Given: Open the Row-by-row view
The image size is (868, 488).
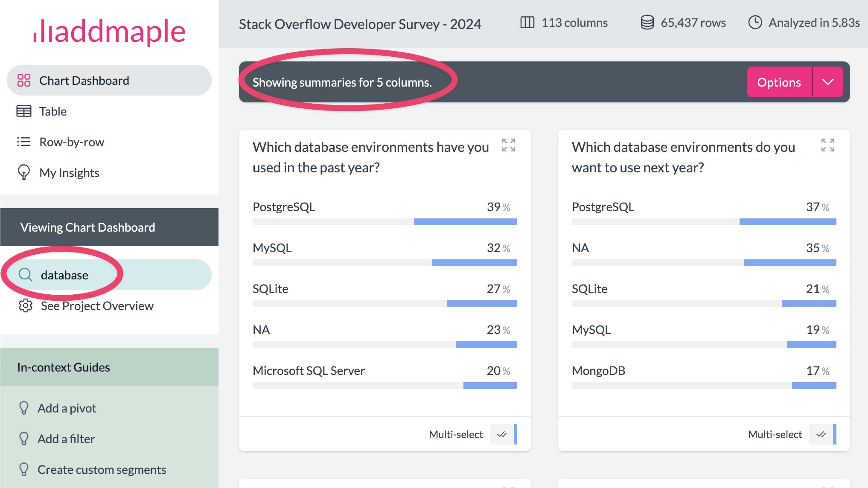Looking at the screenshot, I should point(71,142).
